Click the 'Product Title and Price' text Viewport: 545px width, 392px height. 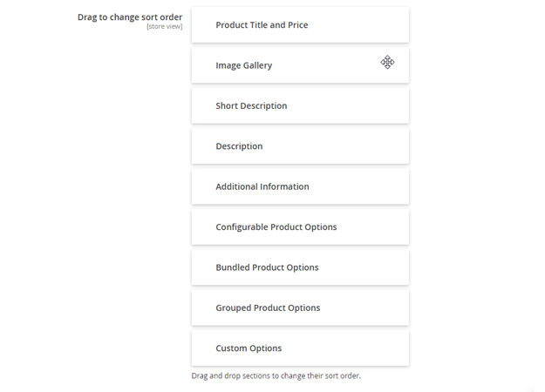262,25
